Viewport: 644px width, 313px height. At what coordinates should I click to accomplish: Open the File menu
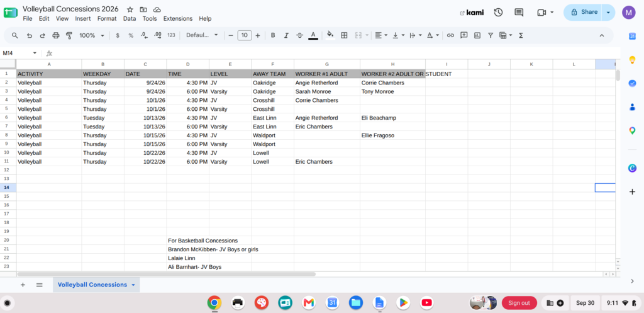click(28, 18)
